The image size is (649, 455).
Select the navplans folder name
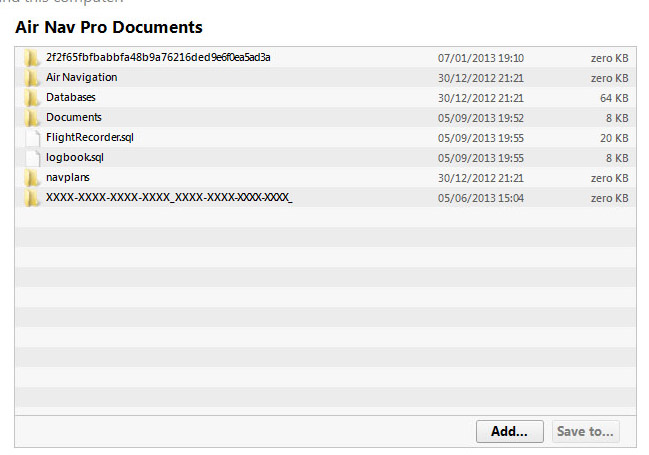pyautogui.click(x=67, y=178)
